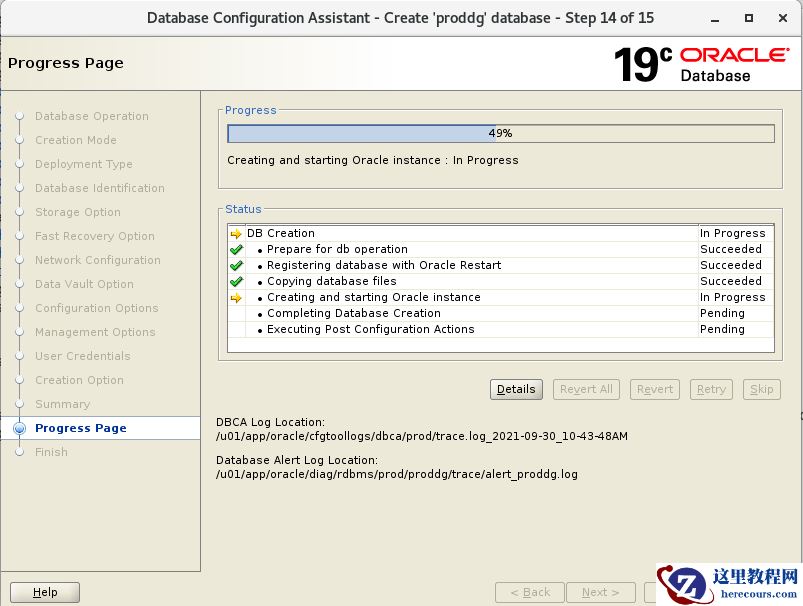Screen dimensions: 803x606
Task: Click the Back navigation button
Action: [530, 592]
